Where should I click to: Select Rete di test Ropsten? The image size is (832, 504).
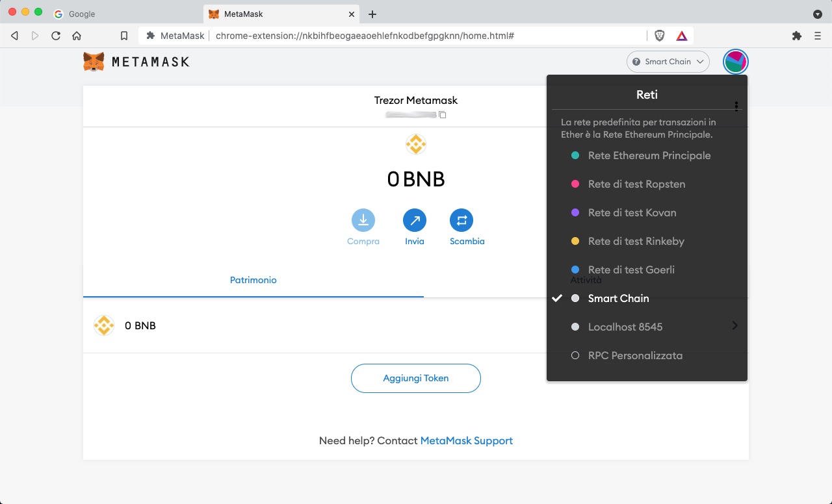point(647,184)
